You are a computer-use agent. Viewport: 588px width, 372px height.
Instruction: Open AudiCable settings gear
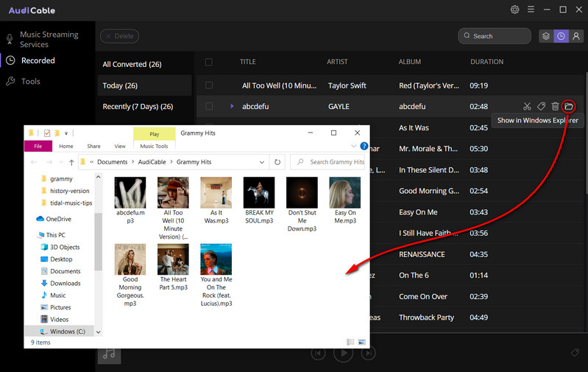pos(515,10)
